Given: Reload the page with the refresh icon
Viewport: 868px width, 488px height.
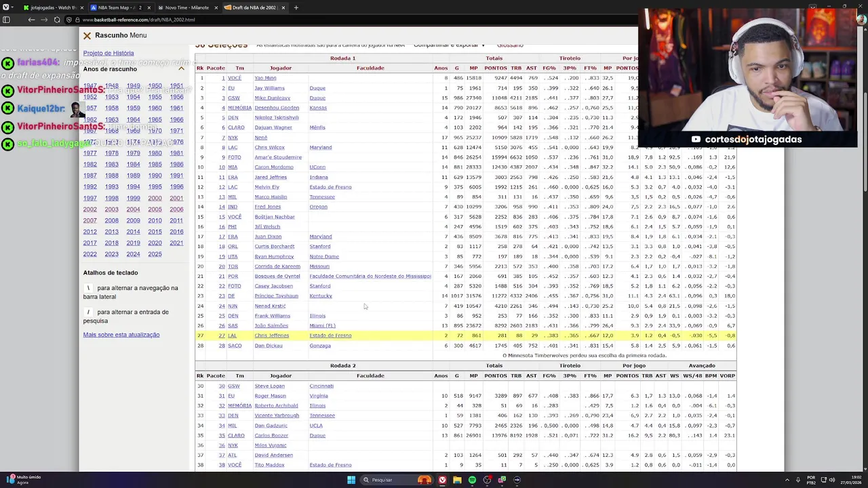Looking at the screenshot, I should (58, 20).
